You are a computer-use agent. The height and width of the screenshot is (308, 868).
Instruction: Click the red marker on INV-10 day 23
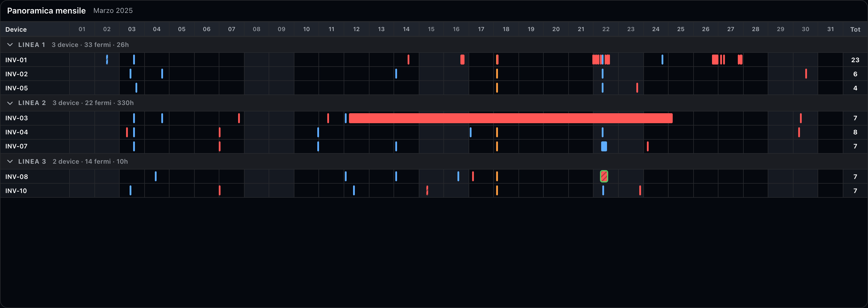tap(640, 191)
